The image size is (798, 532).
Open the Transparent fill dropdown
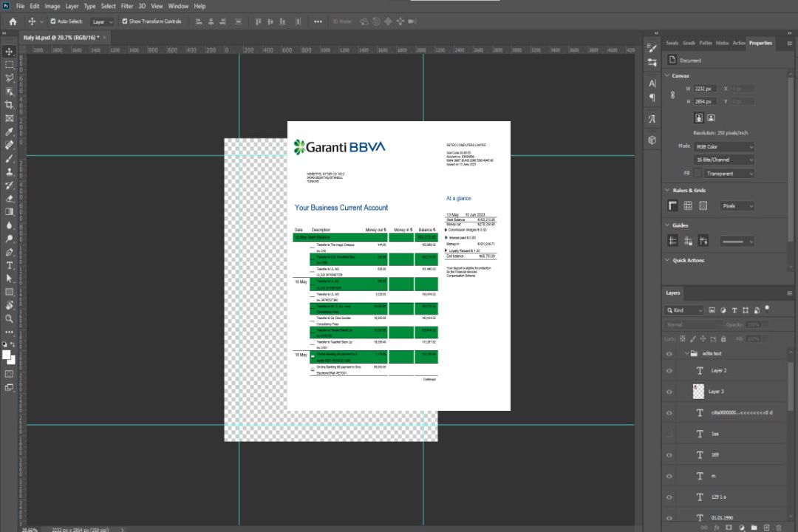[x=729, y=174]
